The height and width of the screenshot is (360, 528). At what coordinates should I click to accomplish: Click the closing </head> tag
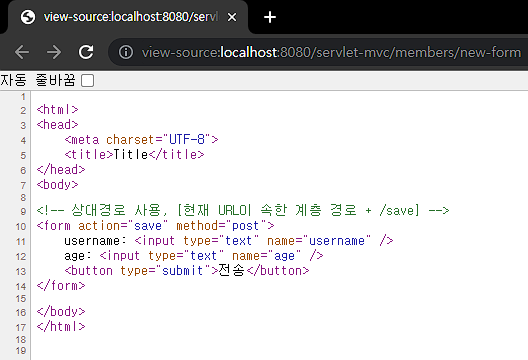click(x=61, y=169)
